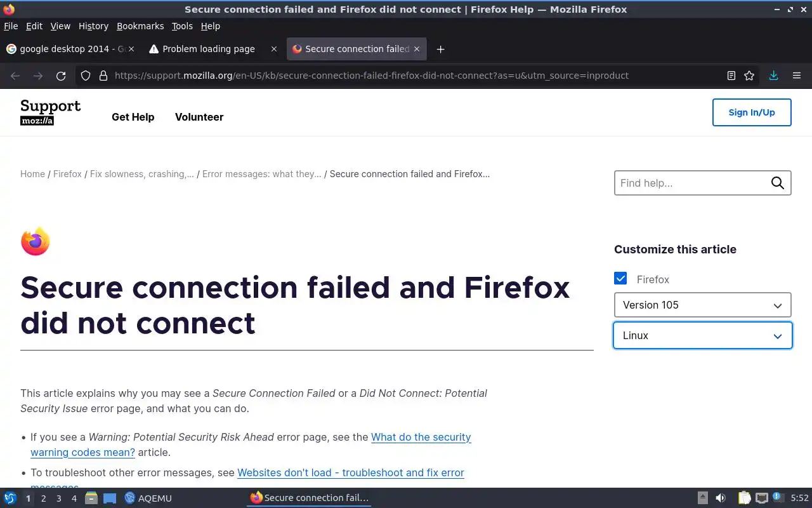The width and height of the screenshot is (812, 508).
Task: Click the removable media tray icon
Action: pos(702,498)
